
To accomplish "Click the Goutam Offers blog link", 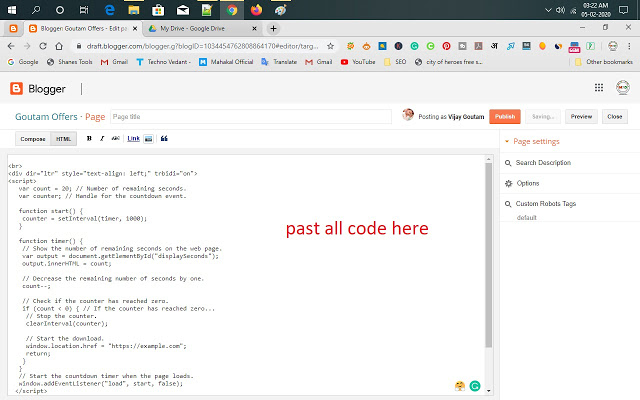I will [x=46, y=117].
